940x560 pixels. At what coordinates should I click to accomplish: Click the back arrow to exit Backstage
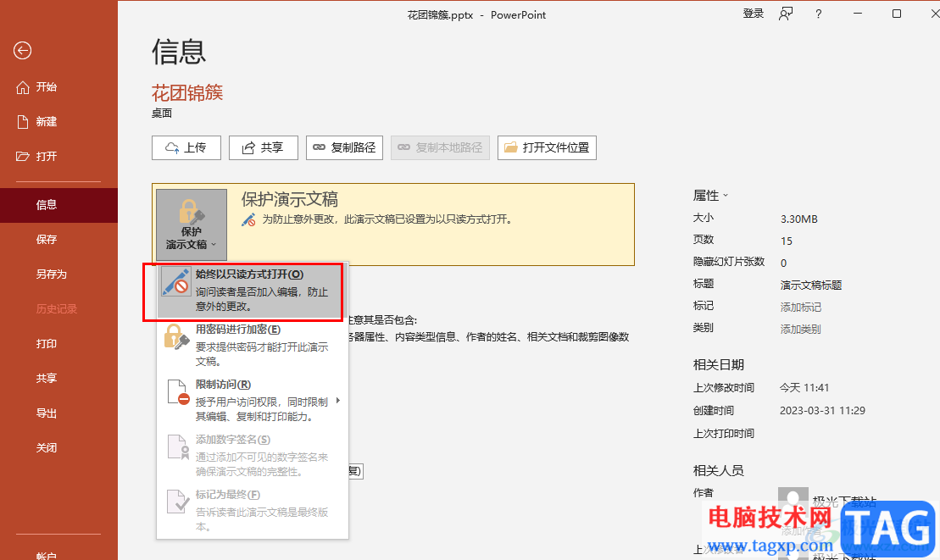(x=22, y=50)
